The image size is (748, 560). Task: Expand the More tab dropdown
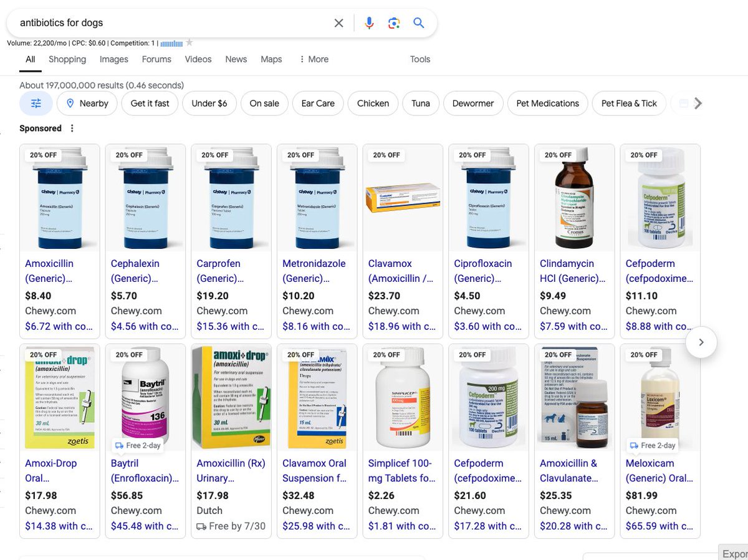click(x=313, y=59)
